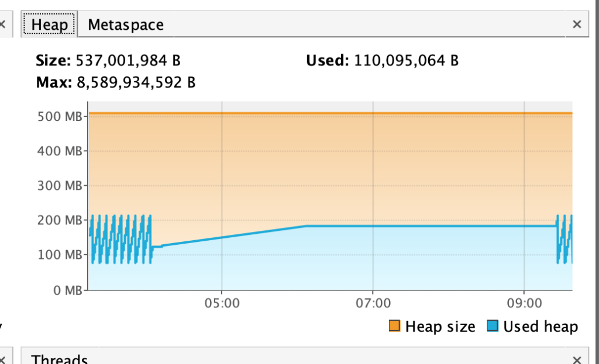The height and width of the screenshot is (364, 599).
Task: Click the 05:00 time axis label
Action: [x=222, y=304]
